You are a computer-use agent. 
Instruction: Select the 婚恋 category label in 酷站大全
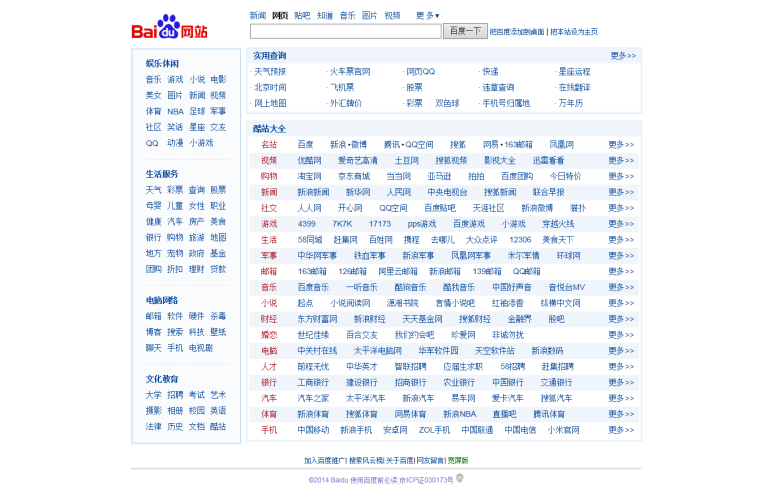tap(269, 335)
